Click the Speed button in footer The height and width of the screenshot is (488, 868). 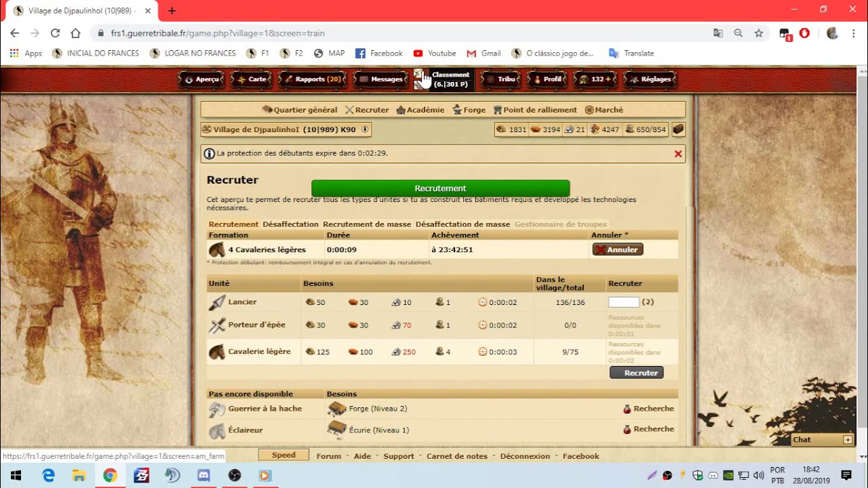coord(283,455)
